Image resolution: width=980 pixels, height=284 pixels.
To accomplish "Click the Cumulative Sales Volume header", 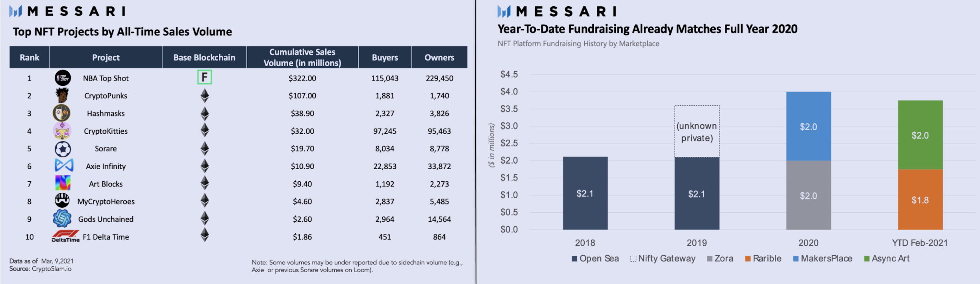I will [302, 57].
